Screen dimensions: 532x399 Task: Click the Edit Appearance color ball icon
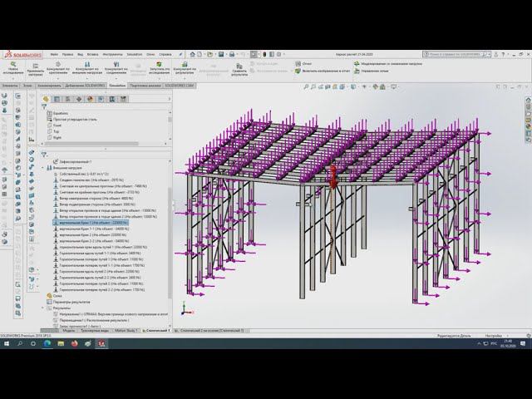(375, 87)
